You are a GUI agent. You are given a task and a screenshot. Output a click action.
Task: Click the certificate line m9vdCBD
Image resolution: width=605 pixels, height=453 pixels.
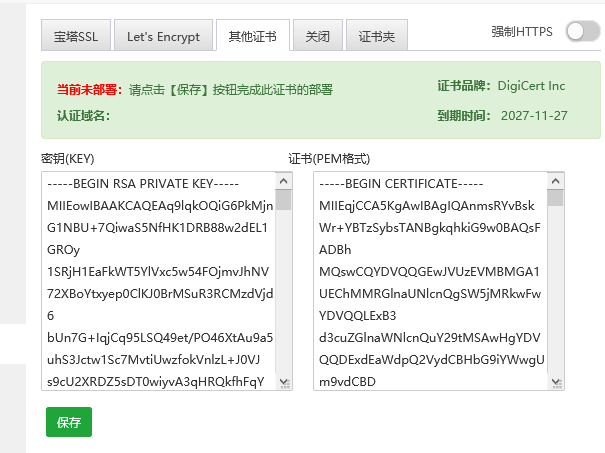347,382
